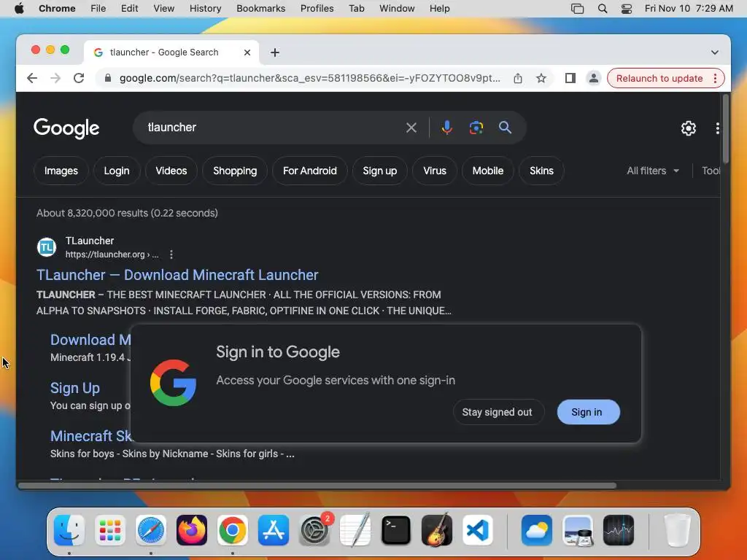Search by image with Google Lens icon
The height and width of the screenshot is (560, 747).
[x=476, y=128]
